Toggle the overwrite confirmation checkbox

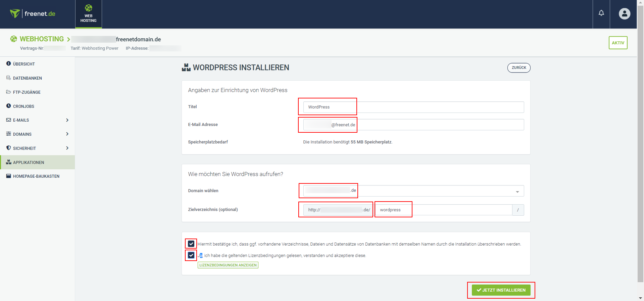[191, 244]
